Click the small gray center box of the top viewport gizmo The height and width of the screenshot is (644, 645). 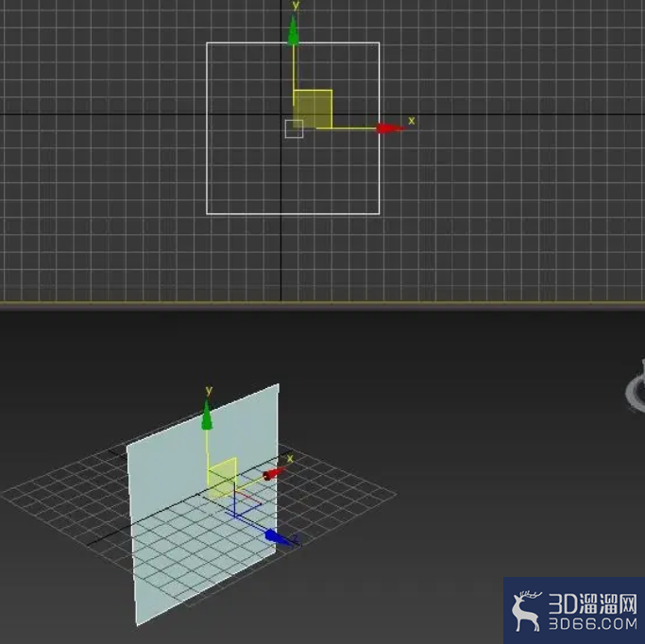pyautogui.click(x=294, y=129)
